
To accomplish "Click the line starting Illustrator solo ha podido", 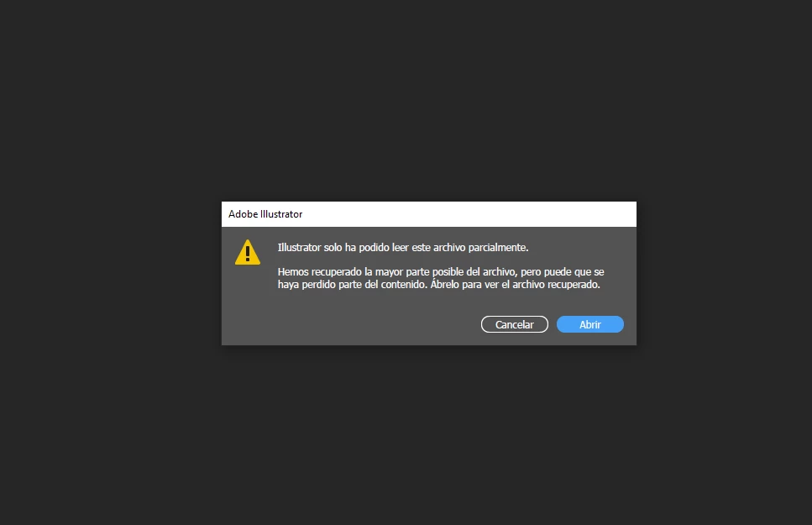I will pos(403,248).
